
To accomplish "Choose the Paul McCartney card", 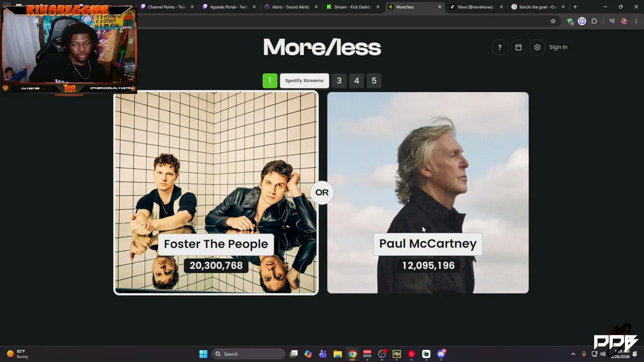I will (x=428, y=193).
